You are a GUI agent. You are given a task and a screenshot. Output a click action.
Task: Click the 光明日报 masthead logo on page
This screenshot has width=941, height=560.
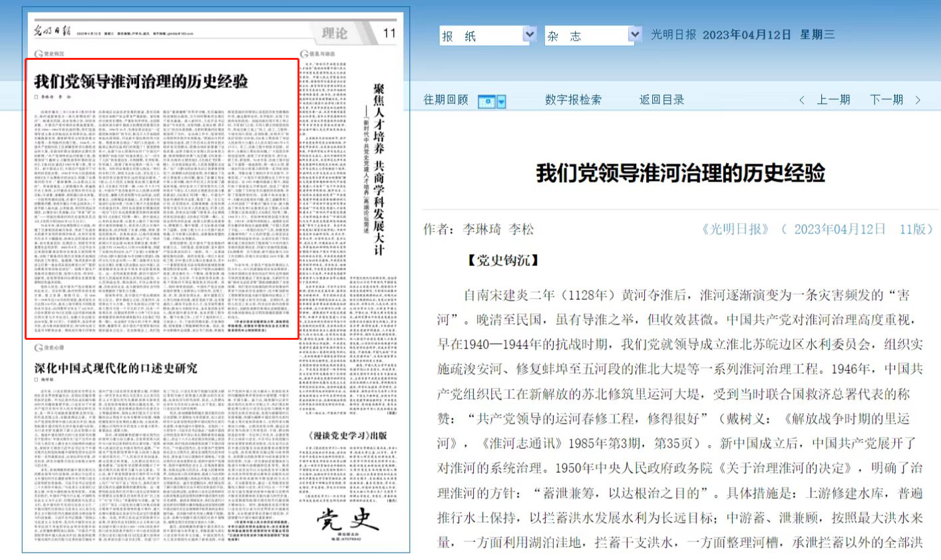click(53, 31)
